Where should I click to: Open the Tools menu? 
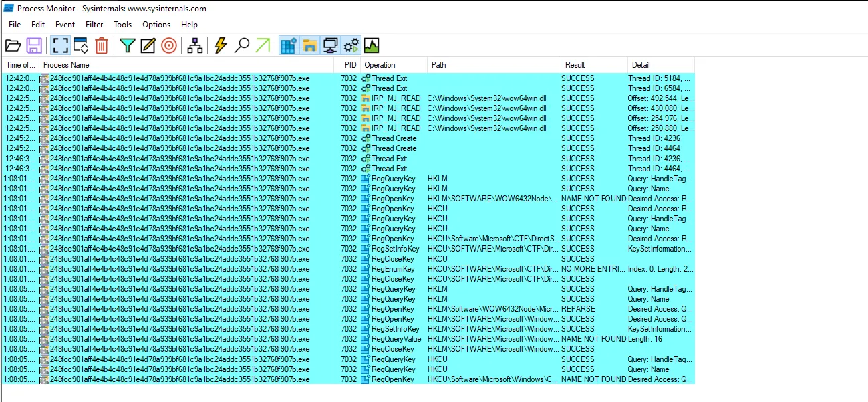(x=123, y=25)
